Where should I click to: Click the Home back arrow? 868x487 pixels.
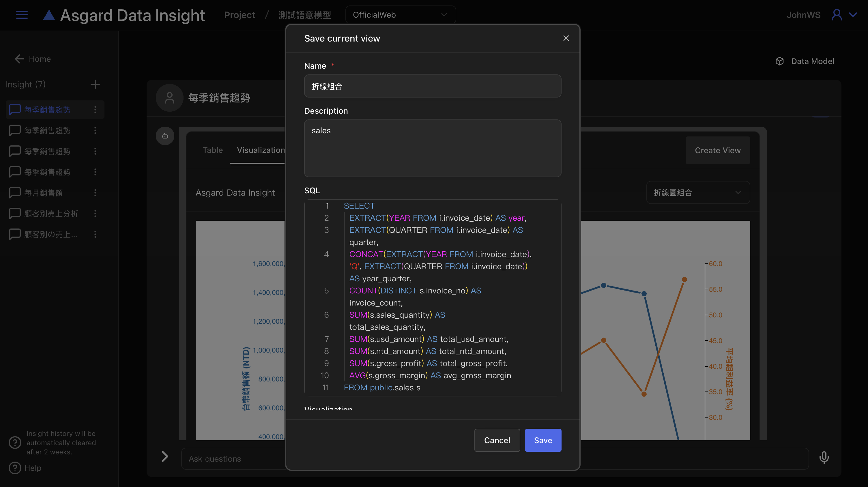pos(20,59)
